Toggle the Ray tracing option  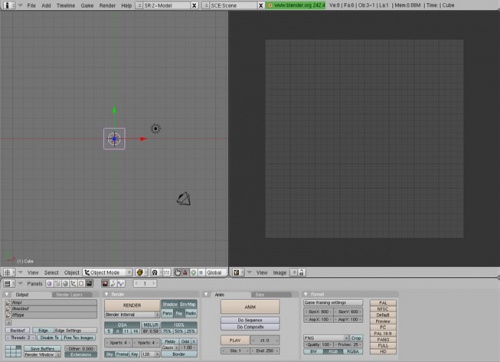[179, 313]
